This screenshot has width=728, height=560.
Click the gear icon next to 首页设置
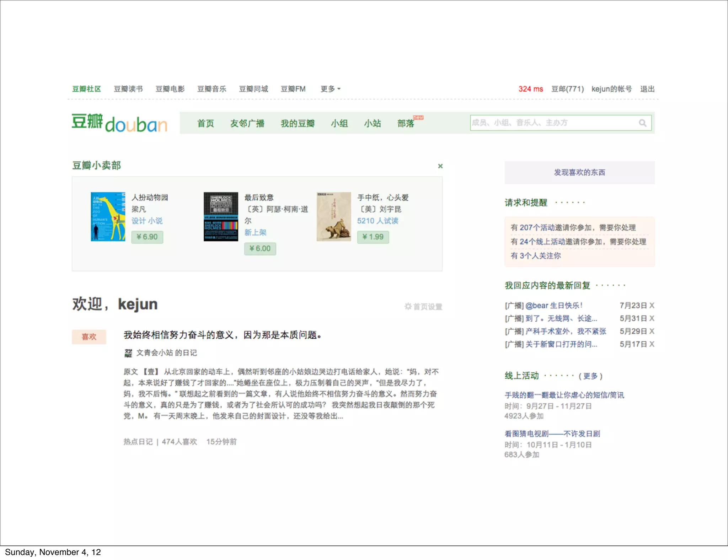(408, 306)
